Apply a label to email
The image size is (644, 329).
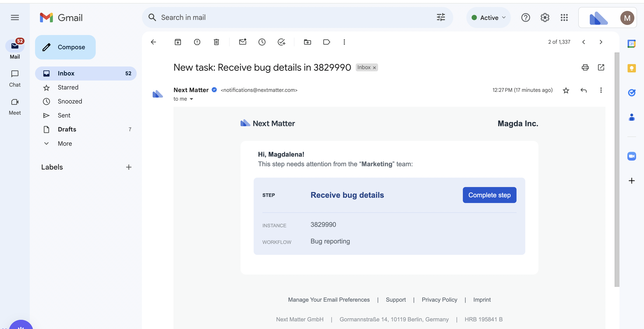point(327,42)
